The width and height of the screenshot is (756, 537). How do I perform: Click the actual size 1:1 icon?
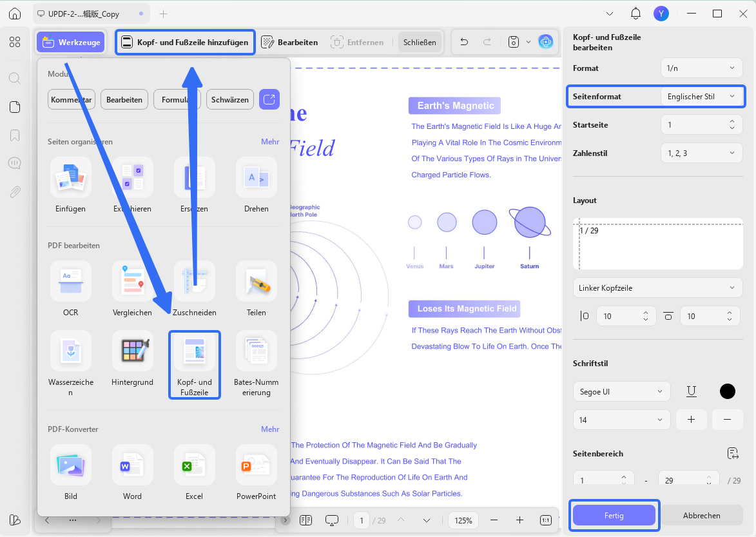coord(545,520)
